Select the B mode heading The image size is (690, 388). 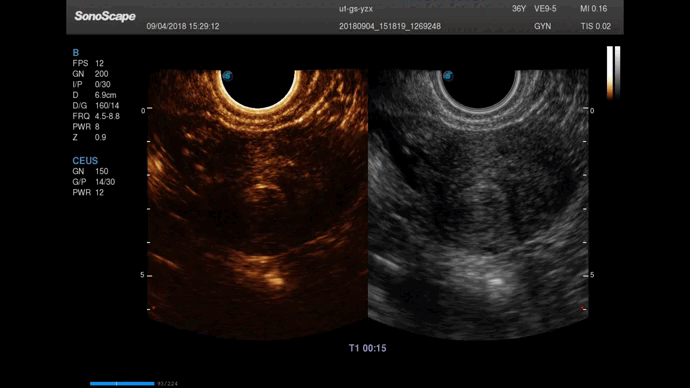click(x=76, y=53)
